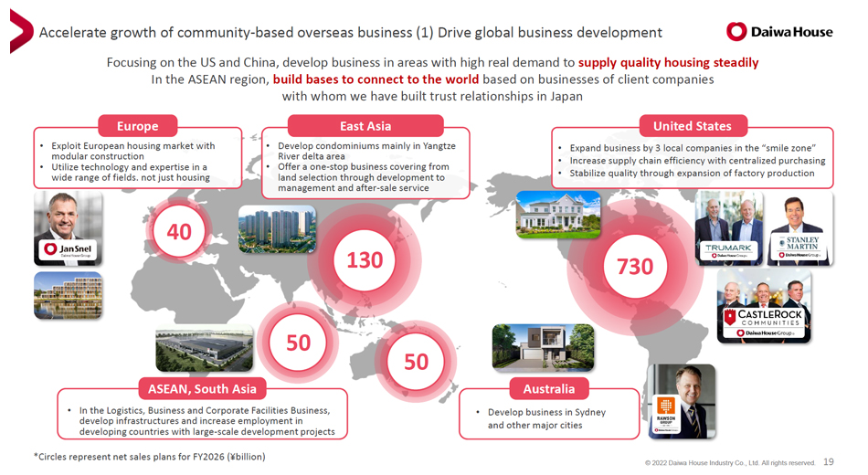
Task: Click red text "supply quality housing steadily"
Action: (x=668, y=63)
